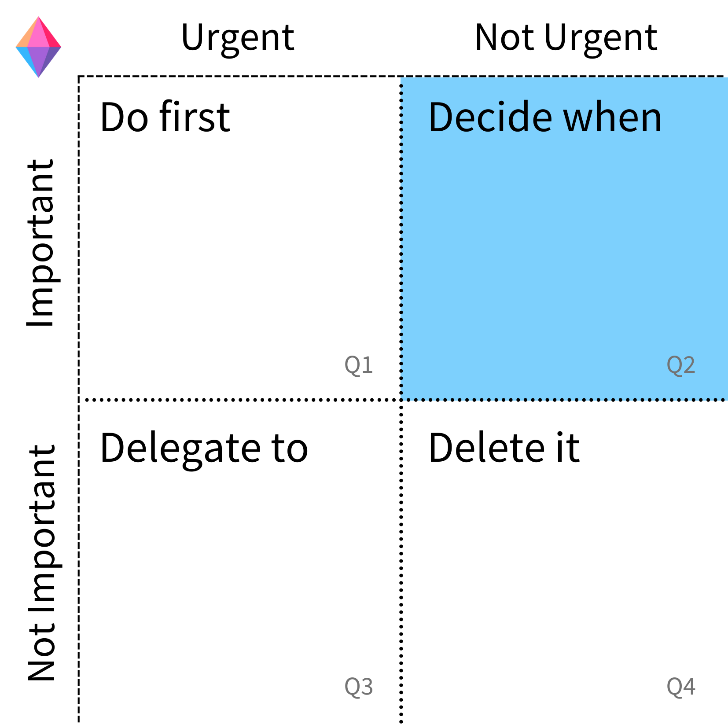Click the Important row label

click(x=41, y=243)
